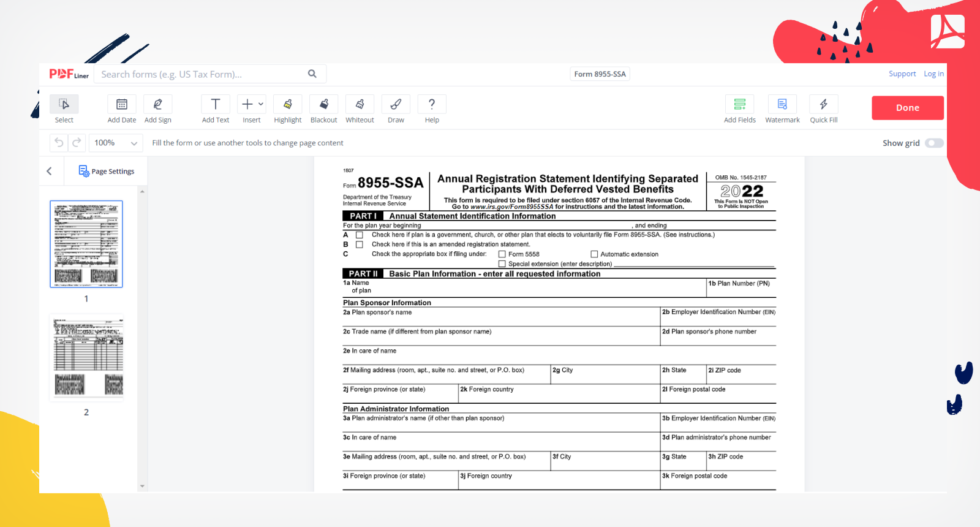Expand the Insert tool dropdown arrow
The height and width of the screenshot is (527, 980).
(261, 104)
